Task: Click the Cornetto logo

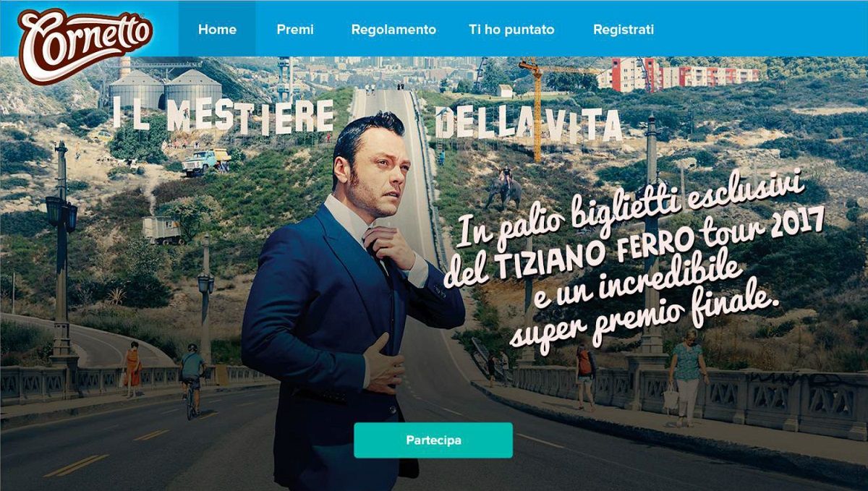Action: click(85, 43)
